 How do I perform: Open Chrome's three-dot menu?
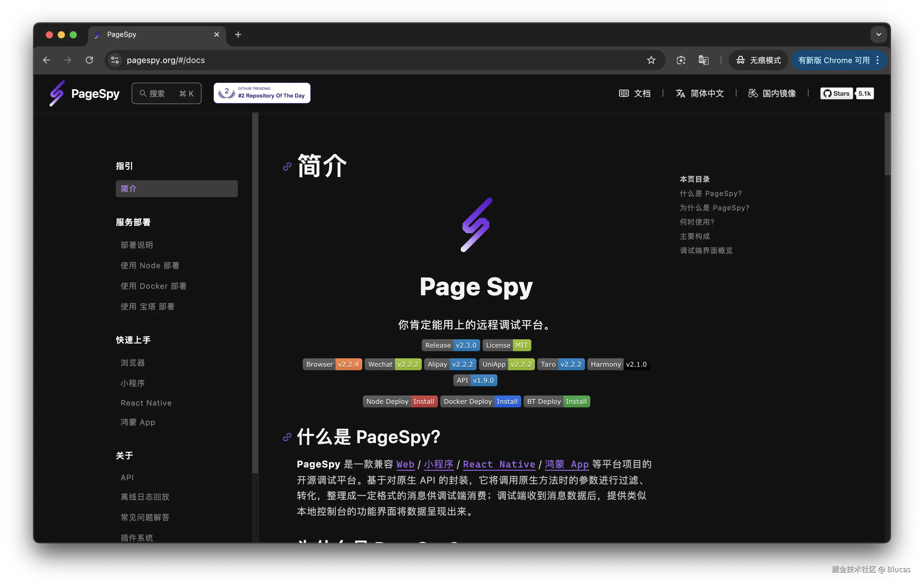[x=878, y=60]
